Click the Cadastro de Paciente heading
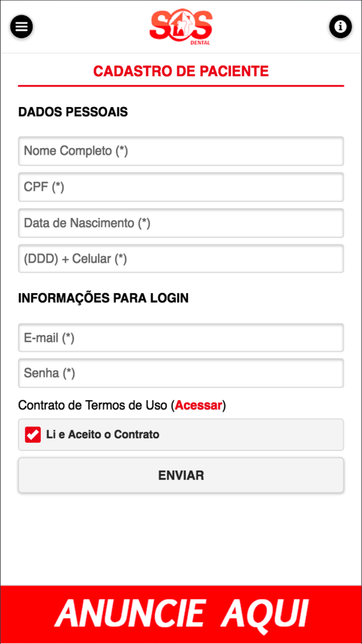 [181, 71]
